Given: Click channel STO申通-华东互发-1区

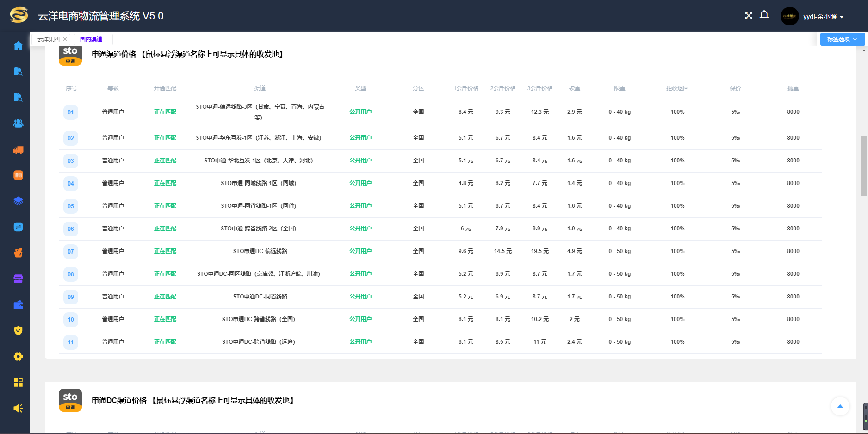Looking at the screenshot, I should coord(259,138).
